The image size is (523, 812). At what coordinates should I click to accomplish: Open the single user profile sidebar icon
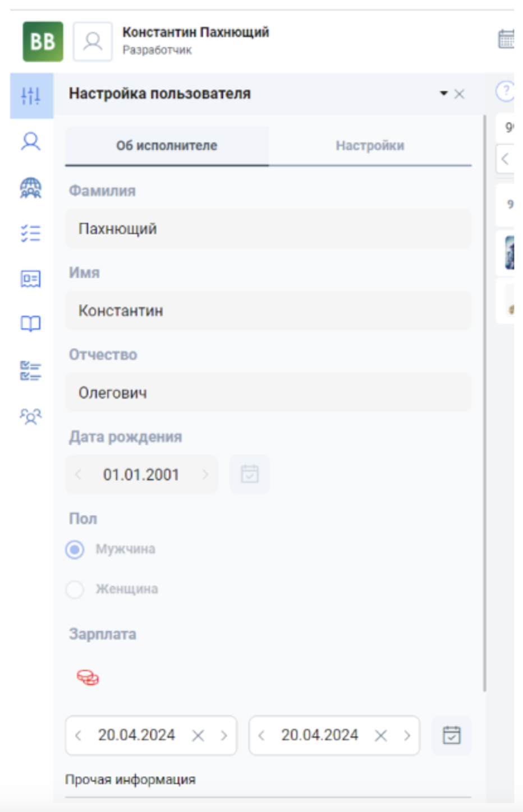click(x=31, y=141)
